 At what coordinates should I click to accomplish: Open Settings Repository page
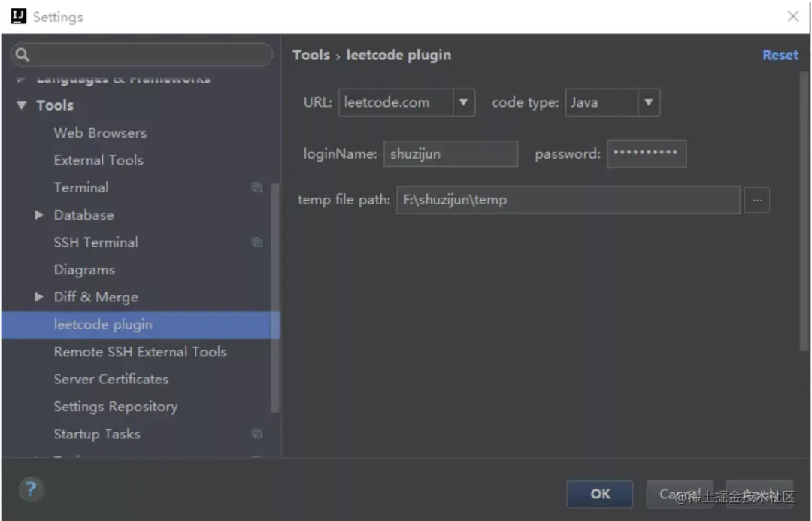(x=116, y=407)
